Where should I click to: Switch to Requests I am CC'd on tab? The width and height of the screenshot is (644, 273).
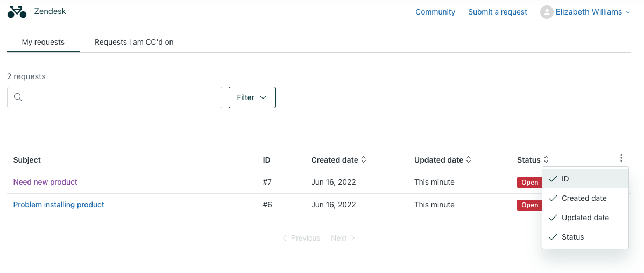click(x=134, y=42)
